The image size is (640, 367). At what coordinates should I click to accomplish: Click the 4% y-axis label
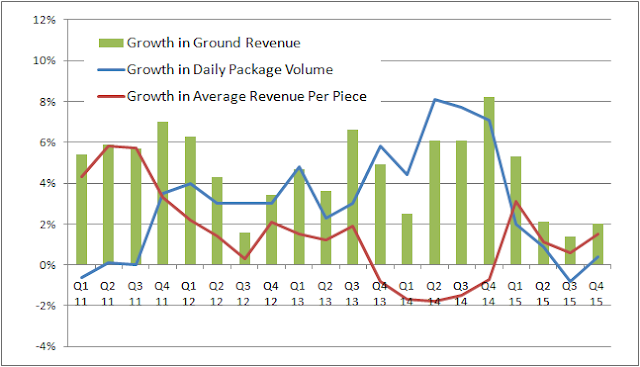pyautogui.click(x=47, y=183)
